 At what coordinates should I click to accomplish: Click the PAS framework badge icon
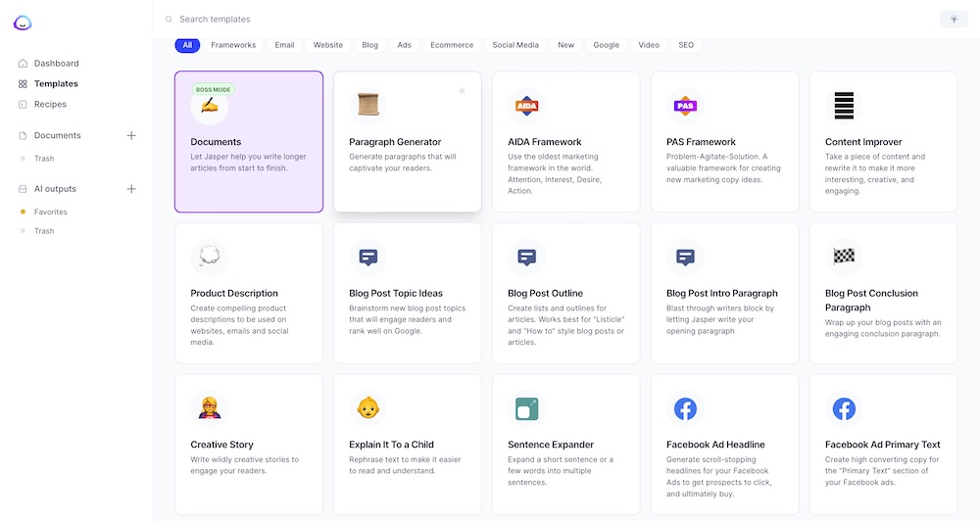coord(685,106)
